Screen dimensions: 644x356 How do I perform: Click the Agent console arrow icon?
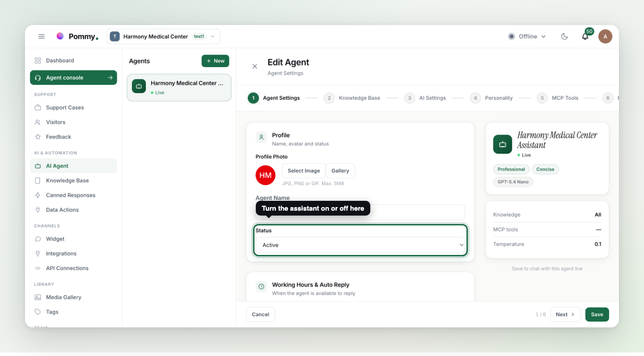[x=110, y=78]
